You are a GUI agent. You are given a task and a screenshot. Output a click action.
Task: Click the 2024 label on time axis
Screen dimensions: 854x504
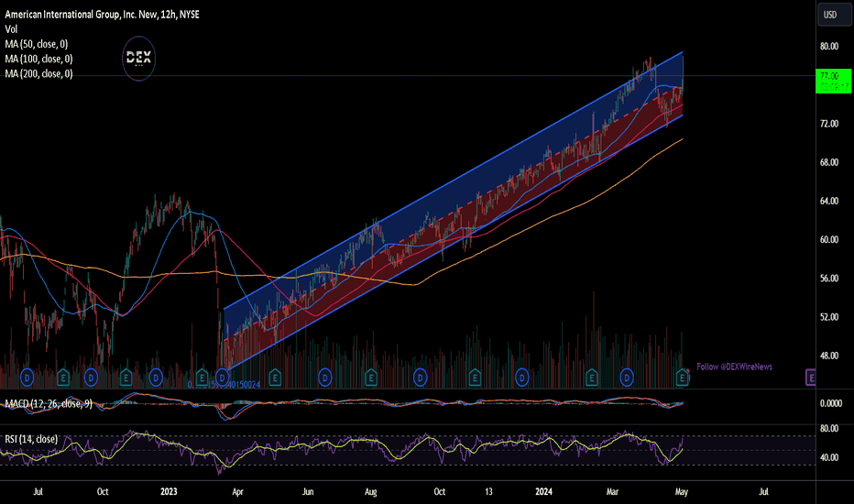pos(543,491)
